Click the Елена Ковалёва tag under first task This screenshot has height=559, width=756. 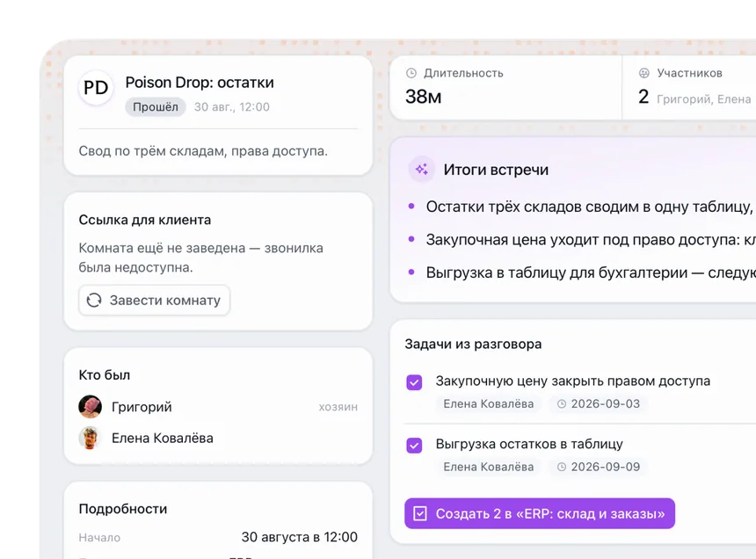489,403
